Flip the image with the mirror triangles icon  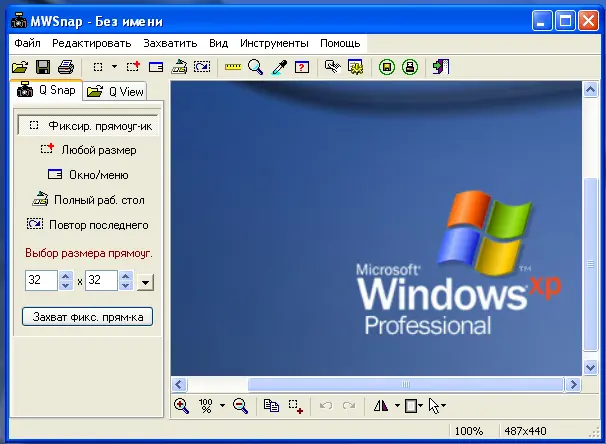pos(381,405)
